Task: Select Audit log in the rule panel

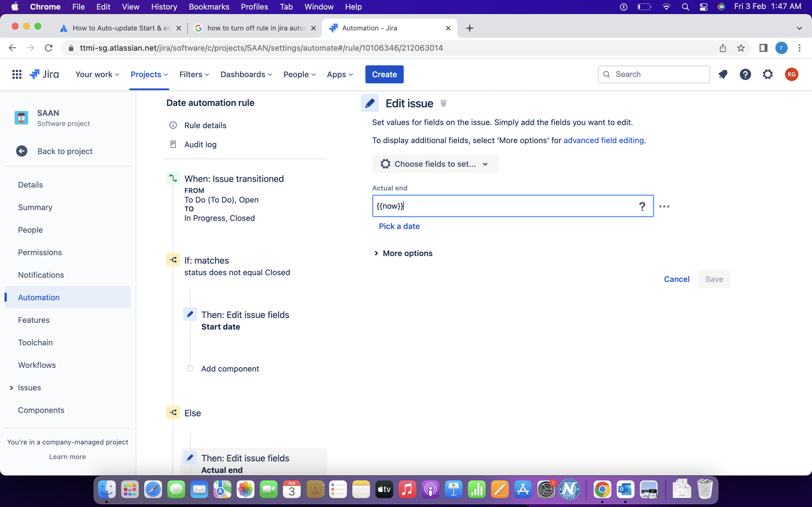Action: (200, 144)
